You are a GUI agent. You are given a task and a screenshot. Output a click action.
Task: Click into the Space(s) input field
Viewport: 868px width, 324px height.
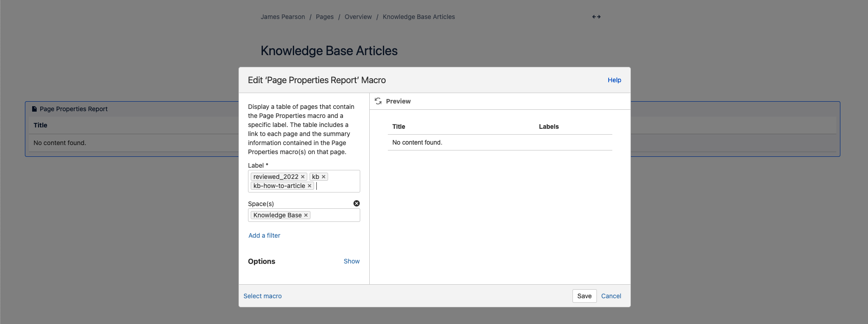point(334,215)
